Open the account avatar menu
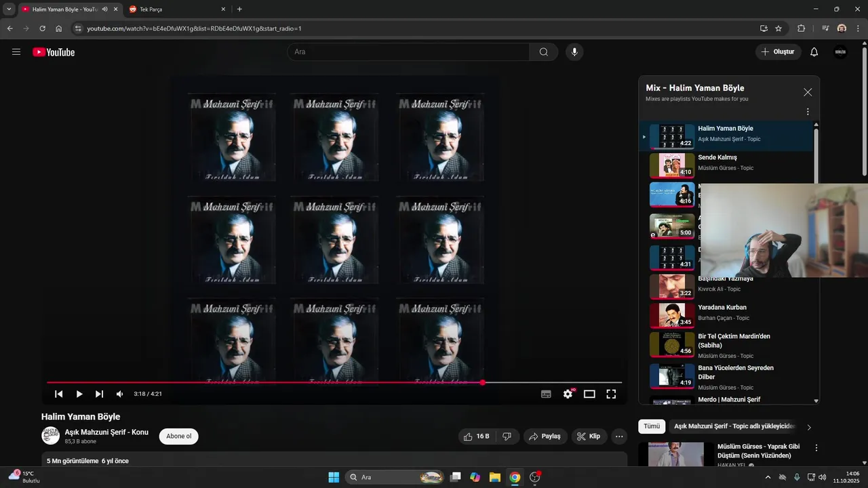The width and height of the screenshot is (868, 488). coord(840,52)
